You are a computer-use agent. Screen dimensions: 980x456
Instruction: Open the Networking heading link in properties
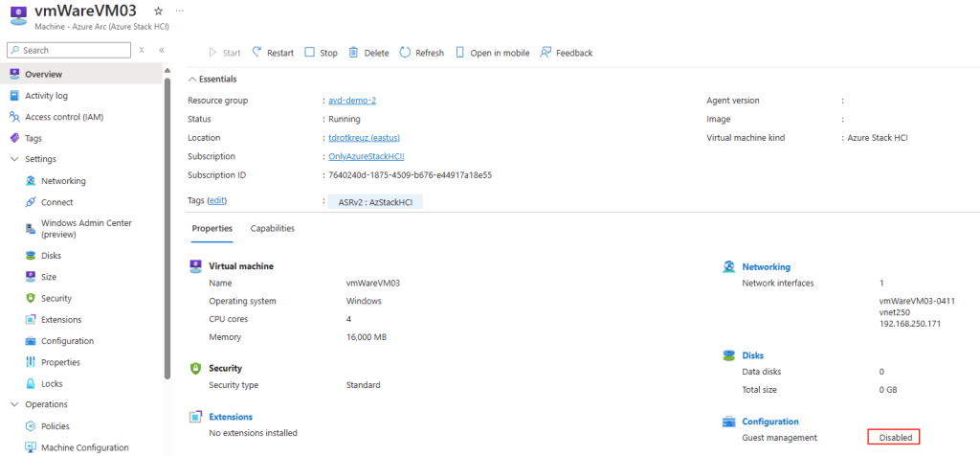coord(767,266)
